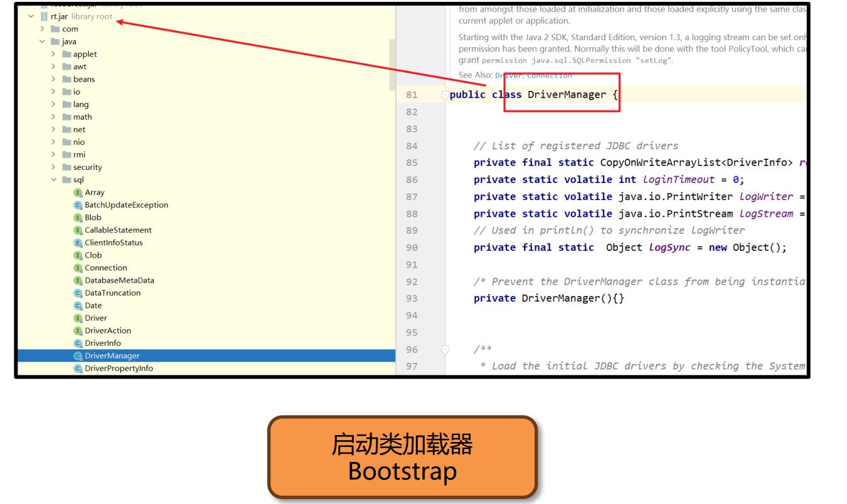This screenshot has height=504, width=847.
Task: Collapse the rt.jar library root node
Action: pos(31,16)
